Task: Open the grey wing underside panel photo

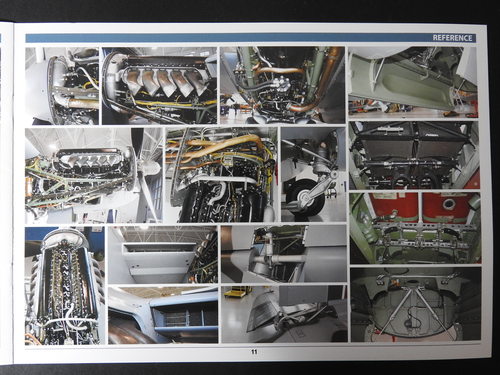Action: [x=163, y=255]
